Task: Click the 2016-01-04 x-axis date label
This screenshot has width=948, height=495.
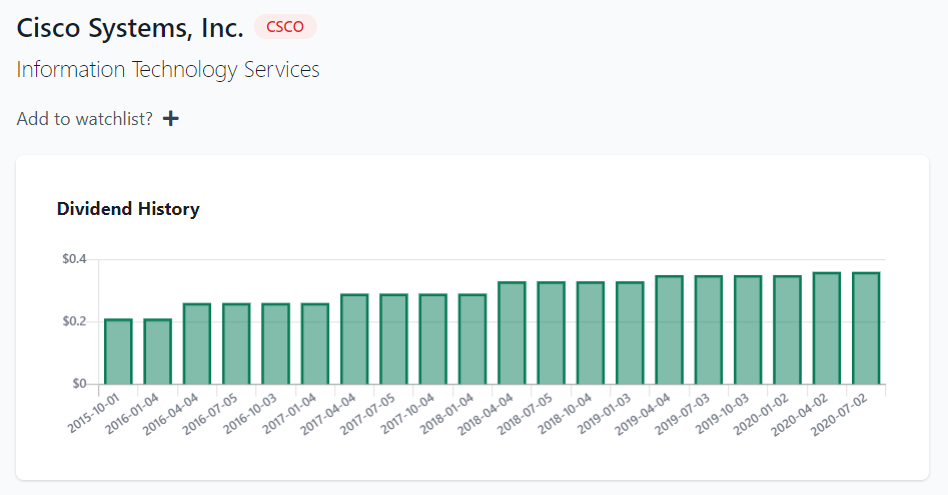Action: click(x=132, y=413)
